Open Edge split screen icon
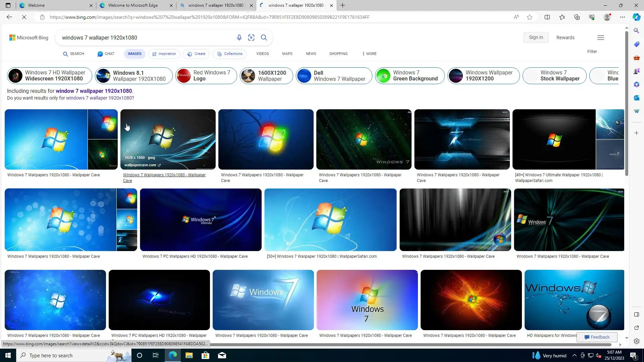Viewport: 644px width, 362px height. (547, 17)
